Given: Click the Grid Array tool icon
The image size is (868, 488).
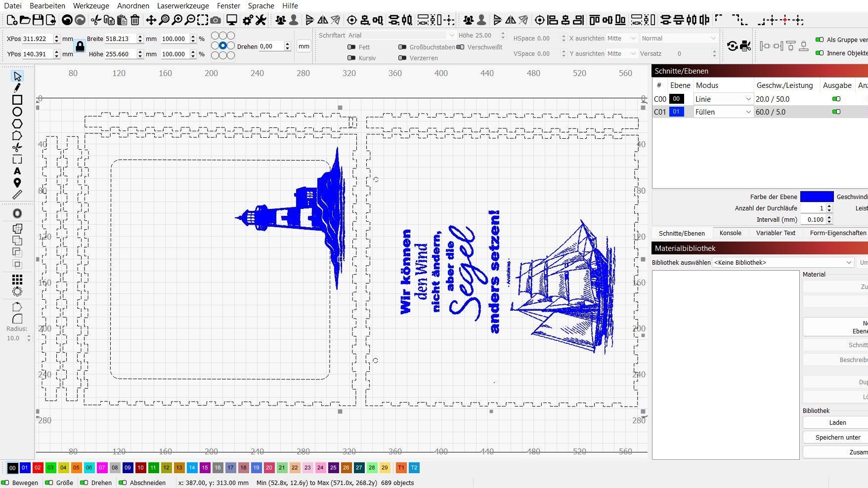Looking at the screenshot, I should (17, 280).
